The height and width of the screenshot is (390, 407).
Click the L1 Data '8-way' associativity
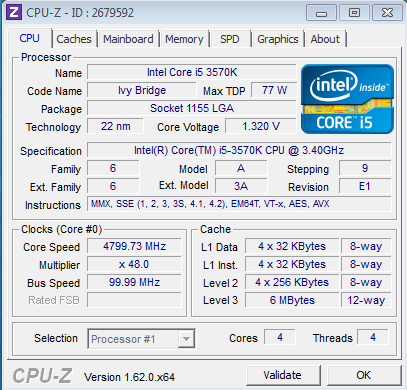366,246
